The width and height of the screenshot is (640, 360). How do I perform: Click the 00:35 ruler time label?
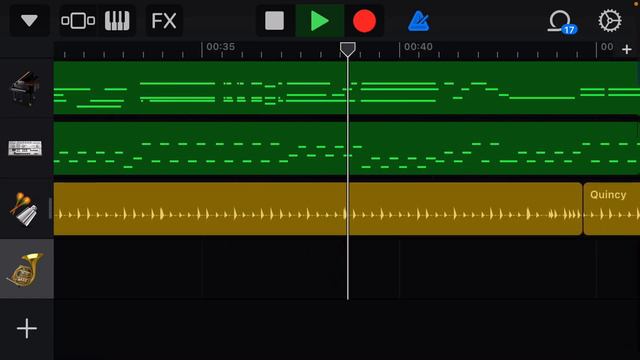(220, 47)
